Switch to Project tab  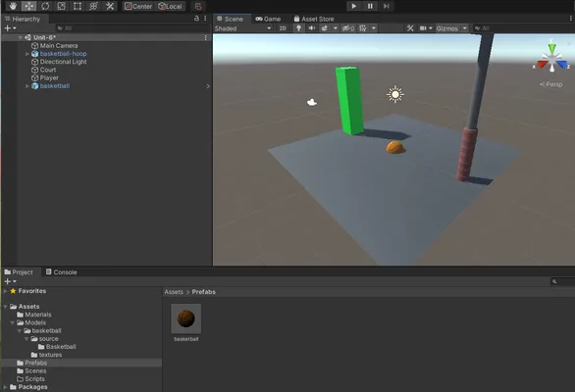point(19,272)
